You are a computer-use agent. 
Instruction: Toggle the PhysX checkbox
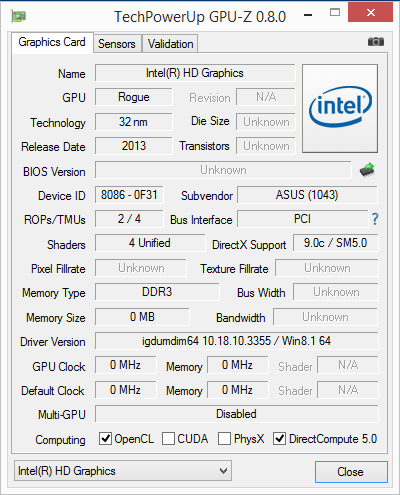(x=224, y=439)
